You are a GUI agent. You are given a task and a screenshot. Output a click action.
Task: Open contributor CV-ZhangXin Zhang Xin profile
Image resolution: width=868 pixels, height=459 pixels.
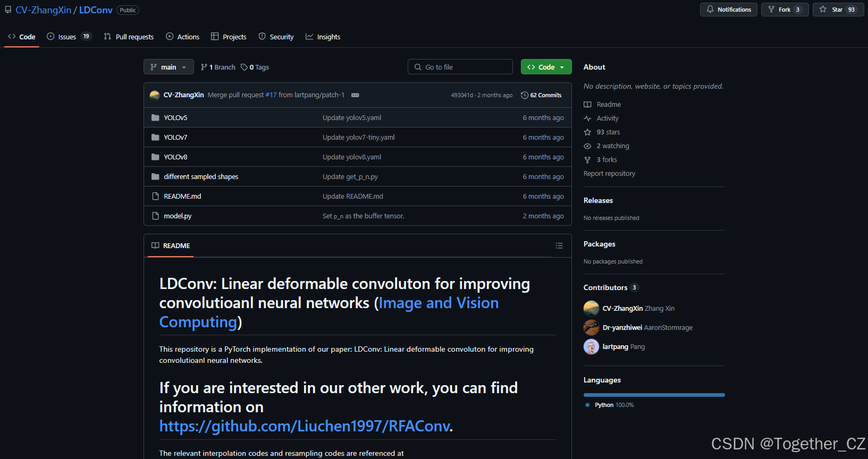pyautogui.click(x=638, y=308)
